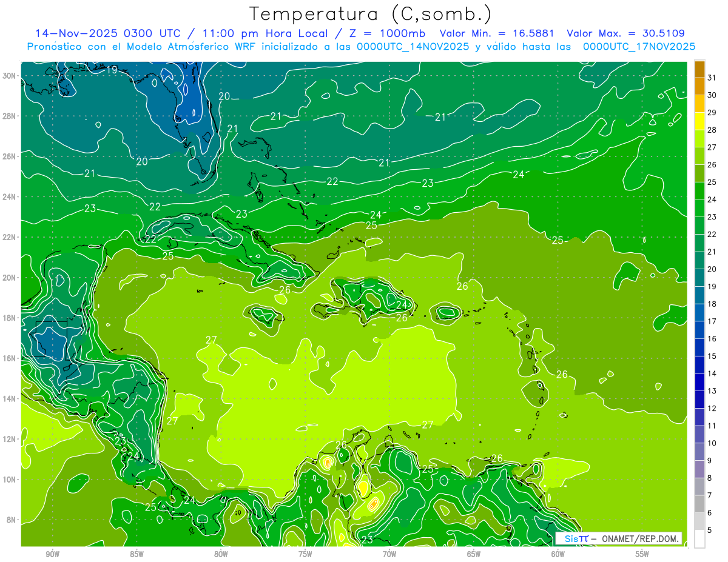
Task: Click the 26N latitude axis label
Action: 10,156
